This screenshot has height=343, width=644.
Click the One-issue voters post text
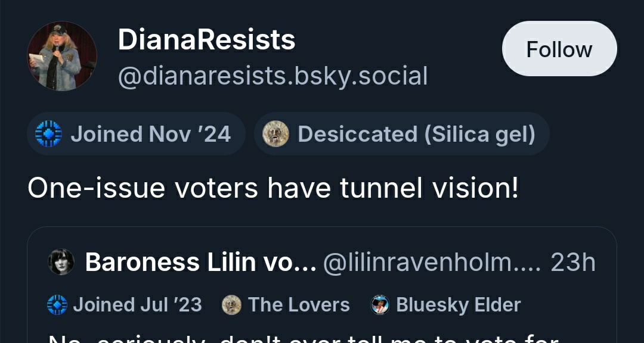[273, 188]
